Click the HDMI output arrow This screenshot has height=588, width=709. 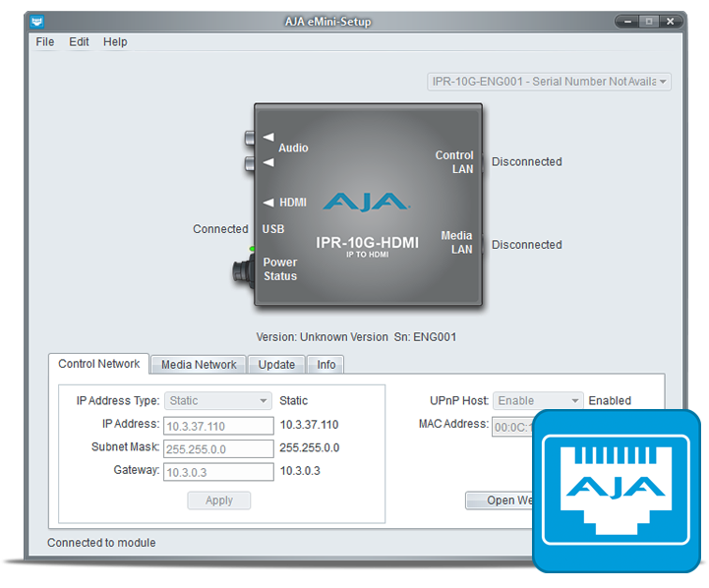(x=268, y=202)
